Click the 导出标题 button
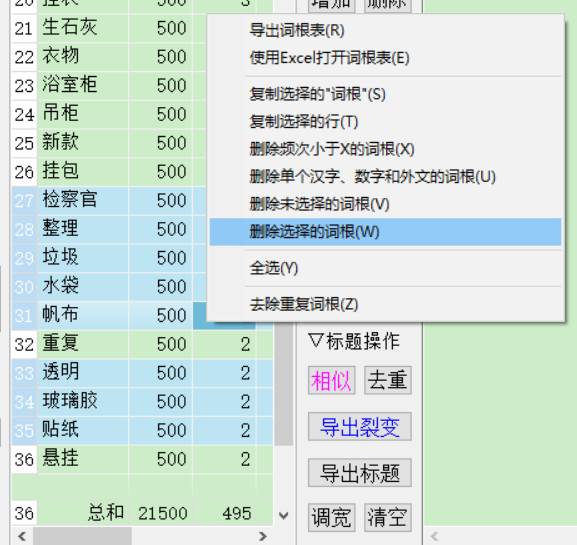Image resolution: width=577 pixels, height=545 pixels. [x=360, y=473]
